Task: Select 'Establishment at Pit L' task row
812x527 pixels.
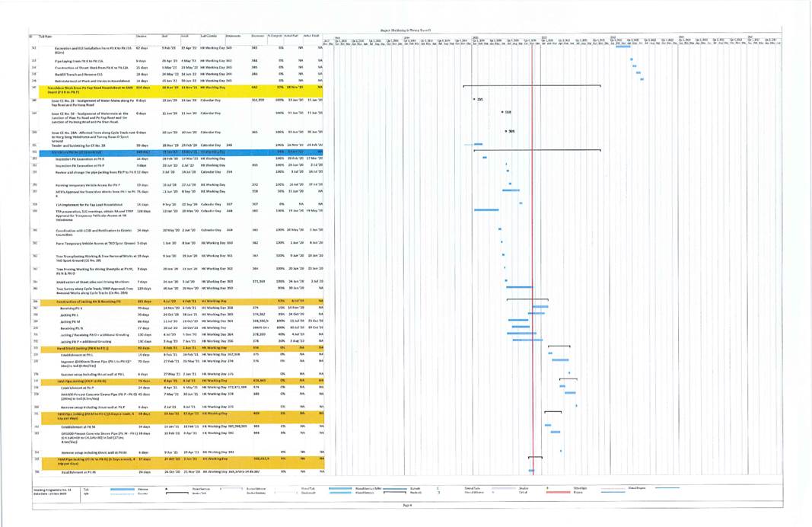Action: [x=177, y=355]
